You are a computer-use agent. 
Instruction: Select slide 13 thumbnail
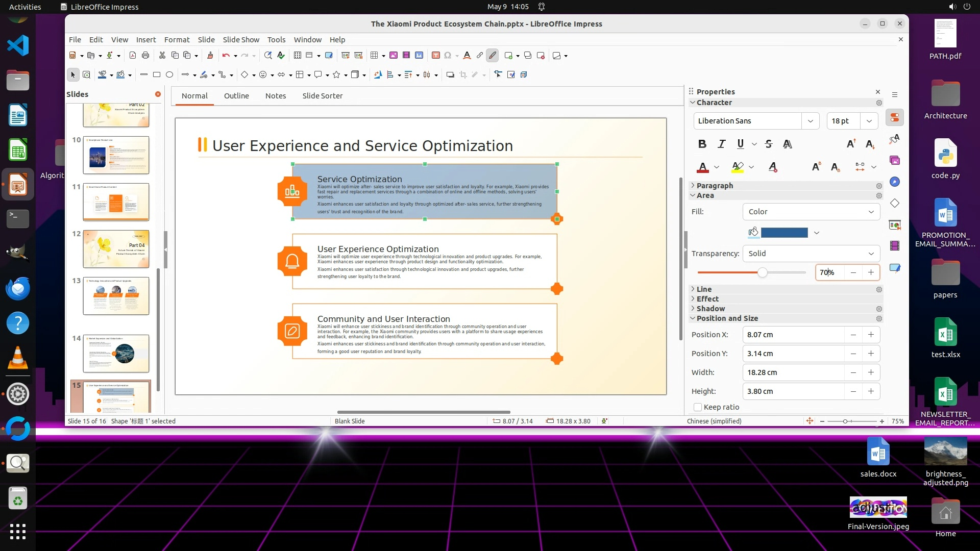[x=116, y=296]
